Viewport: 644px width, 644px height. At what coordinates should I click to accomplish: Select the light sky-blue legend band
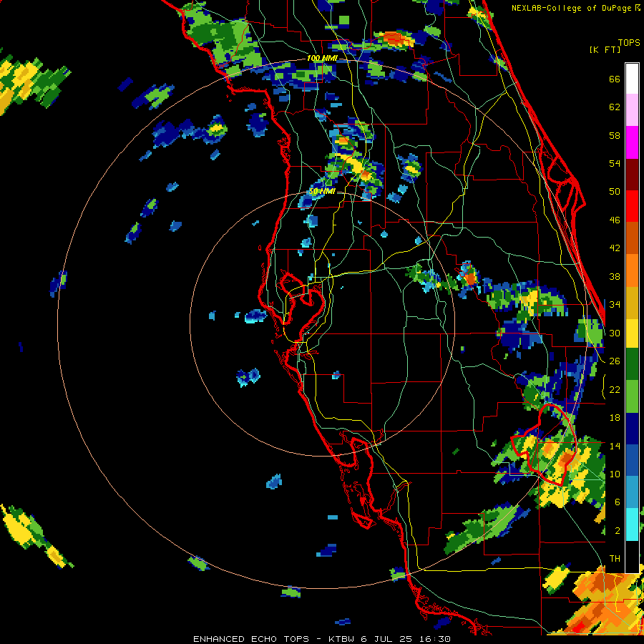(632, 492)
